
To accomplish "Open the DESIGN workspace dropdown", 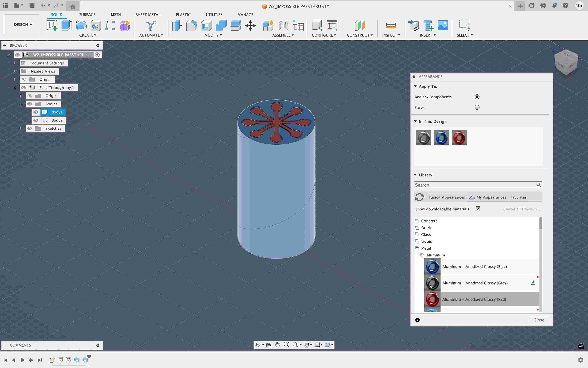I will 23,25.
